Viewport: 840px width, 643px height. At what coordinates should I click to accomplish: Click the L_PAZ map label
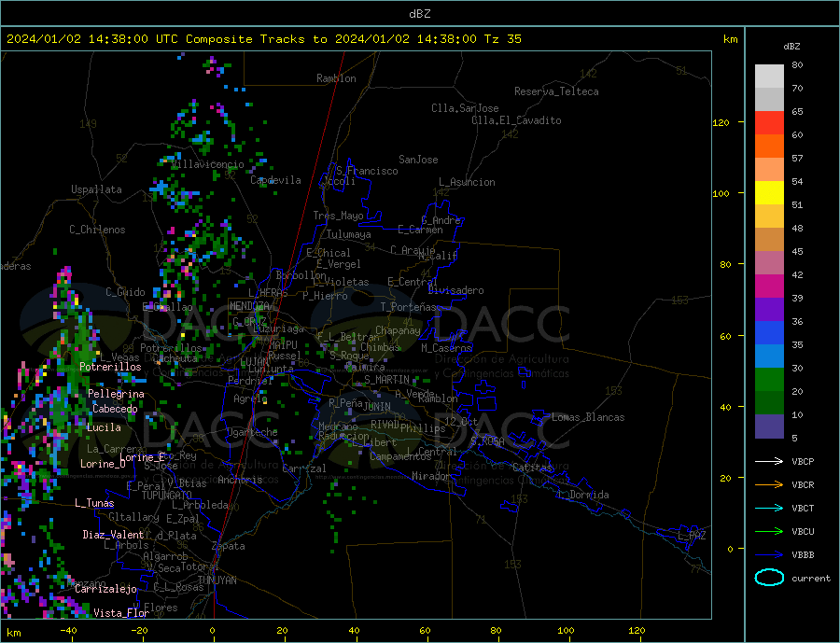[693, 536]
